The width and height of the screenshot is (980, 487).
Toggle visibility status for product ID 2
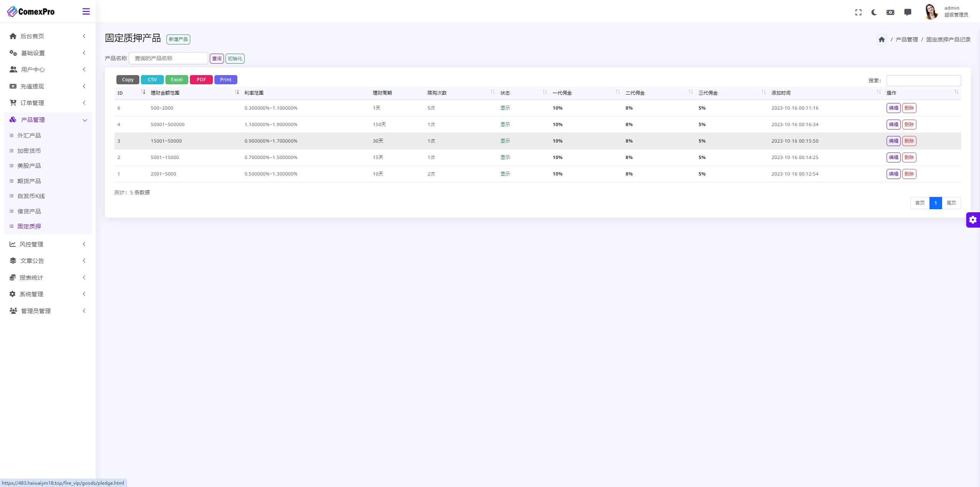pos(505,157)
